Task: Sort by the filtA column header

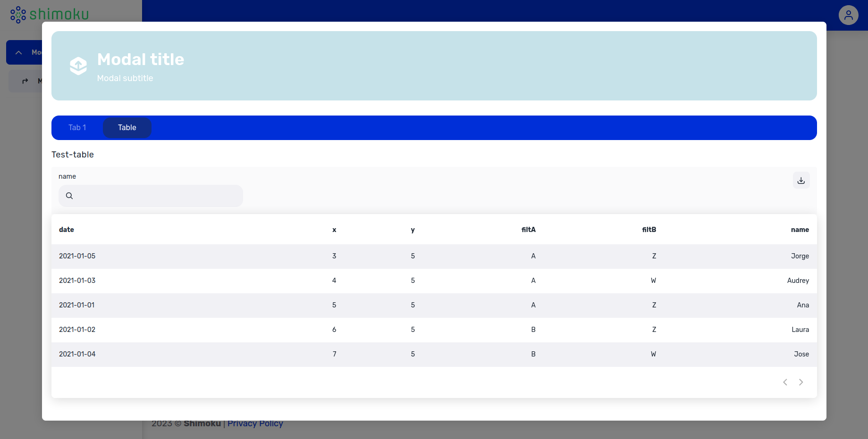Action: click(528, 230)
